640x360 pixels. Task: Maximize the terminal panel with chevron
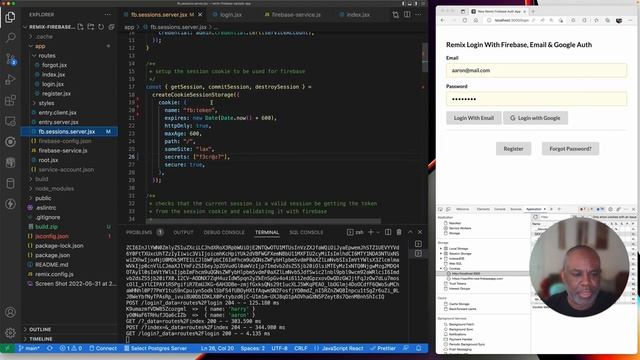tap(410, 232)
